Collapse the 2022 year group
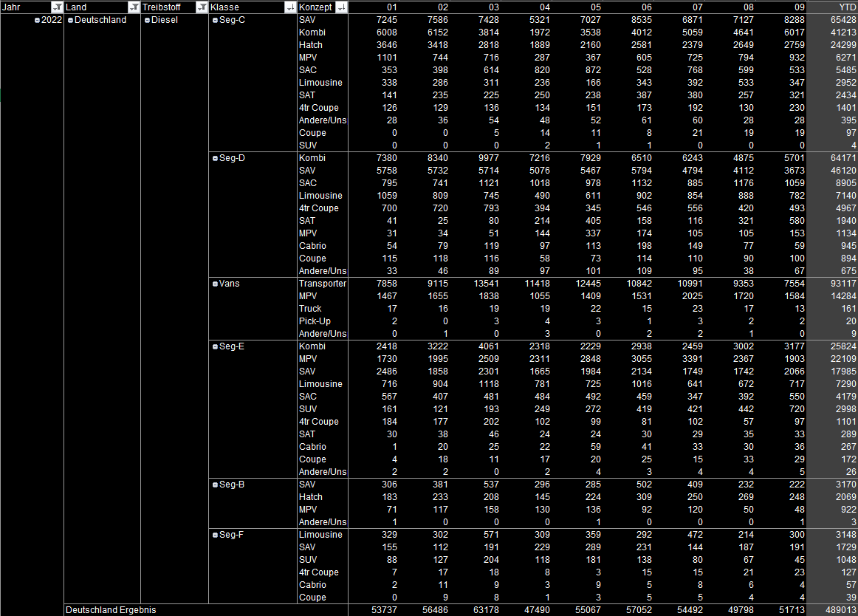 (37, 20)
